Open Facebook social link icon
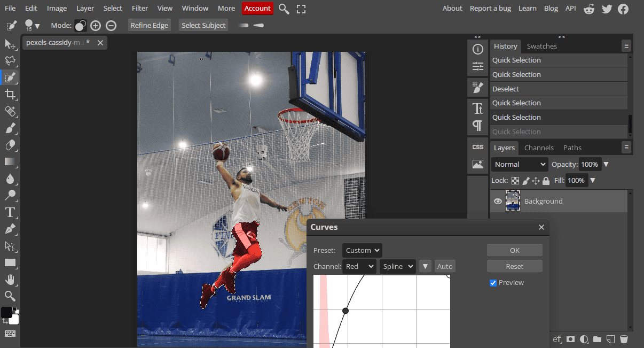Image resolution: width=644 pixels, height=348 pixels. point(623,9)
